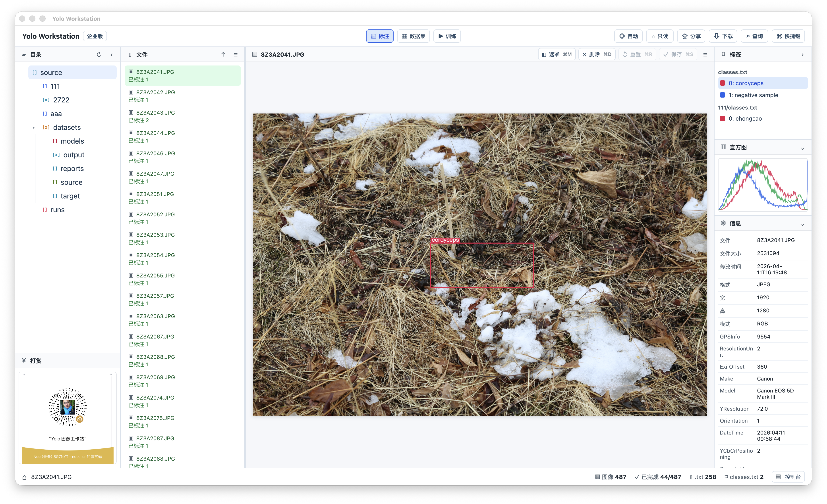Select the red chongcao class swatch

coord(723,118)
